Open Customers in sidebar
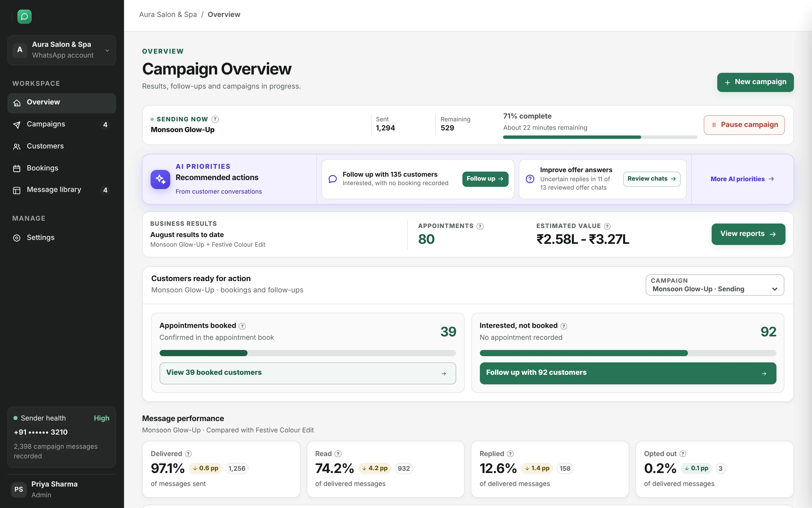 click(x=62, y=146)
